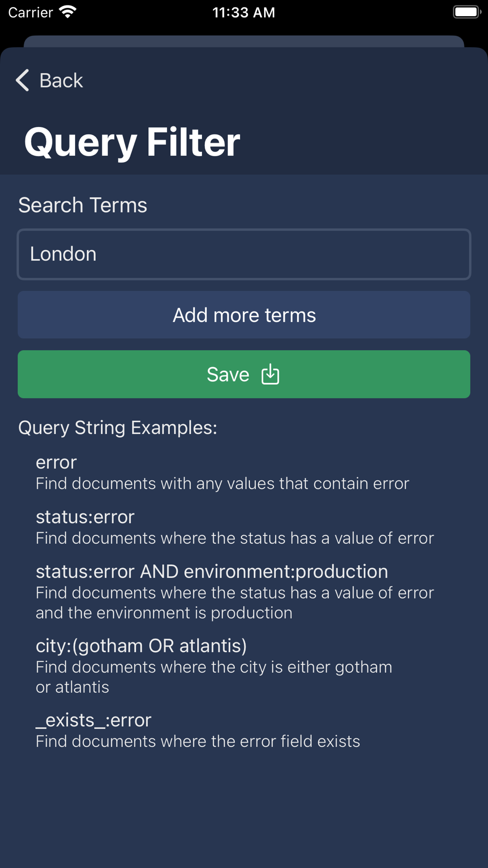Tap description about error field exists
This screenshot has height=868, width=488.
(x=198, y=742)
